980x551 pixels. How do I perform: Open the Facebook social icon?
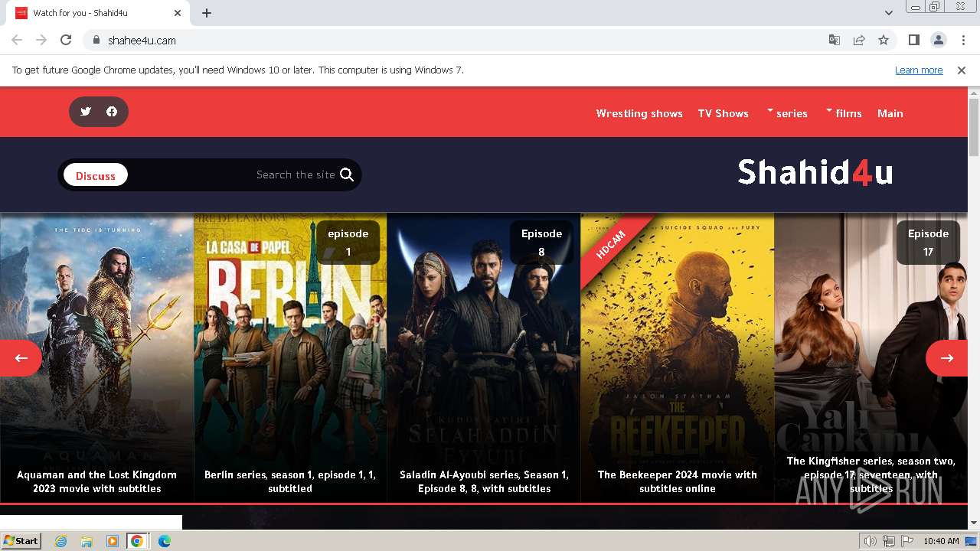point(112,112)
